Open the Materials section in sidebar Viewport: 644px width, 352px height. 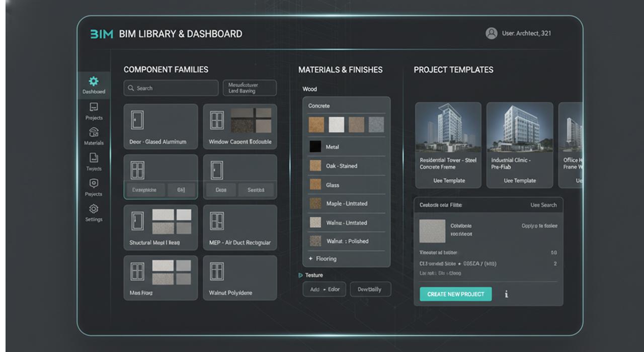(x=94, y=133)
